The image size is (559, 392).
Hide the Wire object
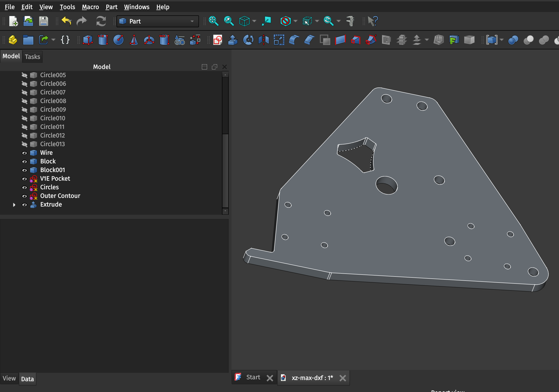click(x=24, y=153)
